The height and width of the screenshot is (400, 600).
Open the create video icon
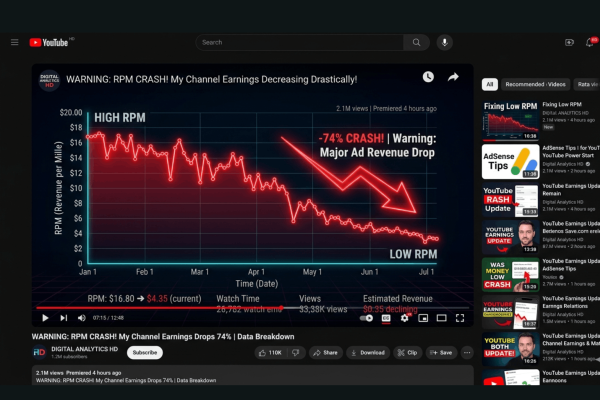(569, 42)
